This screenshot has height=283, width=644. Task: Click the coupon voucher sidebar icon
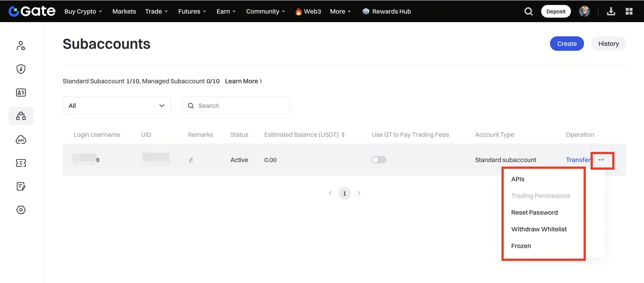pyautogui.click(x=21, y=163)
